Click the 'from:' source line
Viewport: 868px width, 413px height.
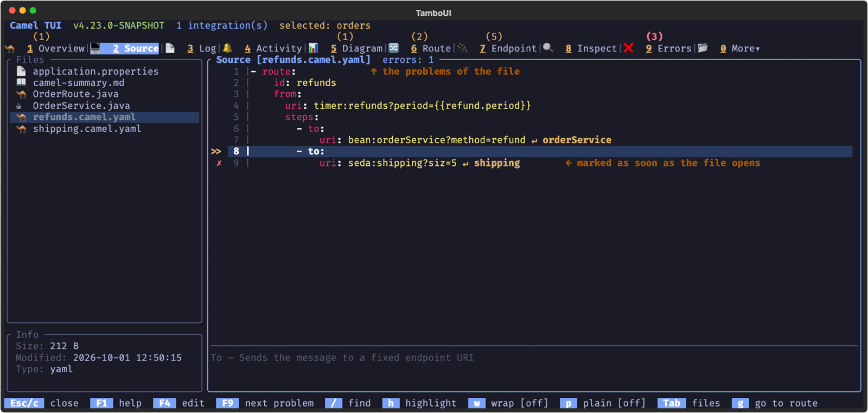[x=288, y=94]
